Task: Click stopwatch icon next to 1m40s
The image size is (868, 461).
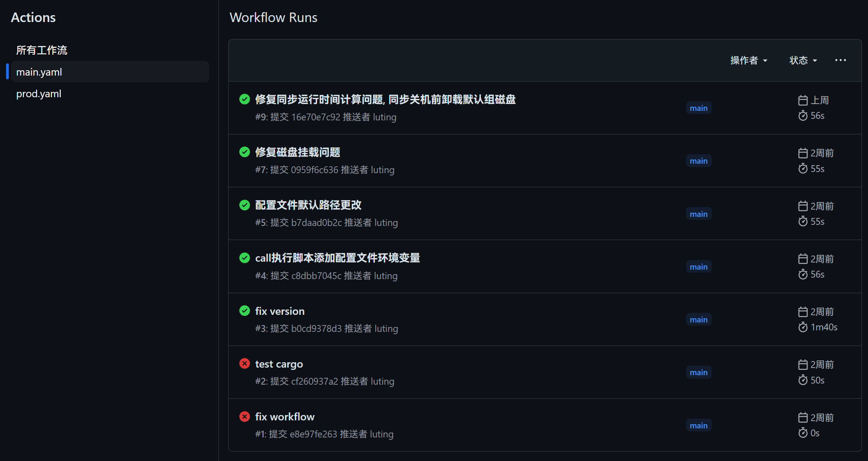Action: tap(803, 327)
